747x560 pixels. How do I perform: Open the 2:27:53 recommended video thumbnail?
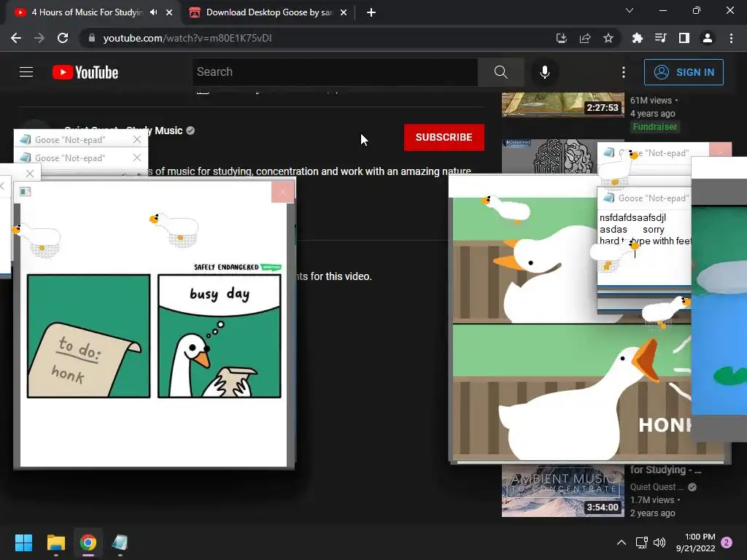pyautogui.click(x=562, y=105)
